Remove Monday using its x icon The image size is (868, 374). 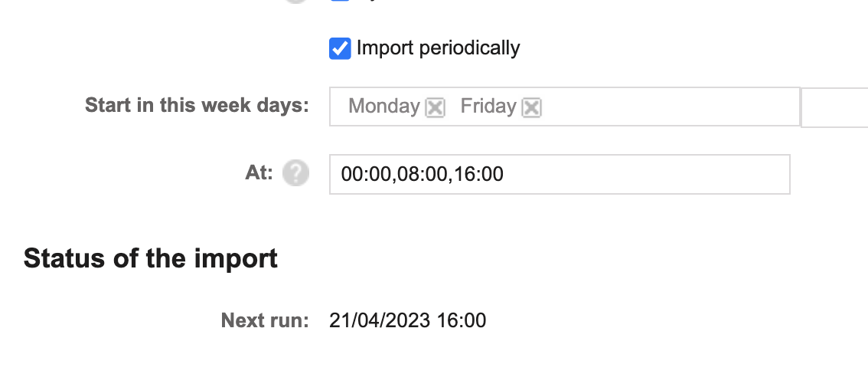click(x=435, y=107)
